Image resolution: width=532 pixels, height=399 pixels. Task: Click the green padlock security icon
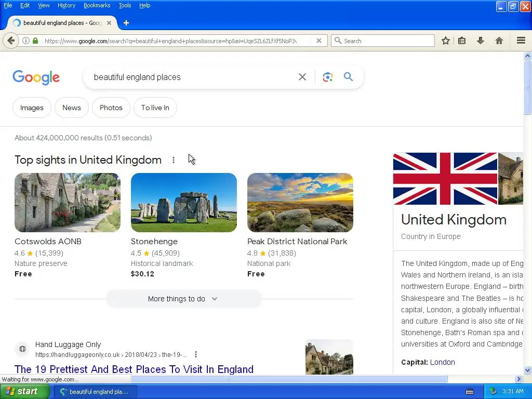coord(35,41)
